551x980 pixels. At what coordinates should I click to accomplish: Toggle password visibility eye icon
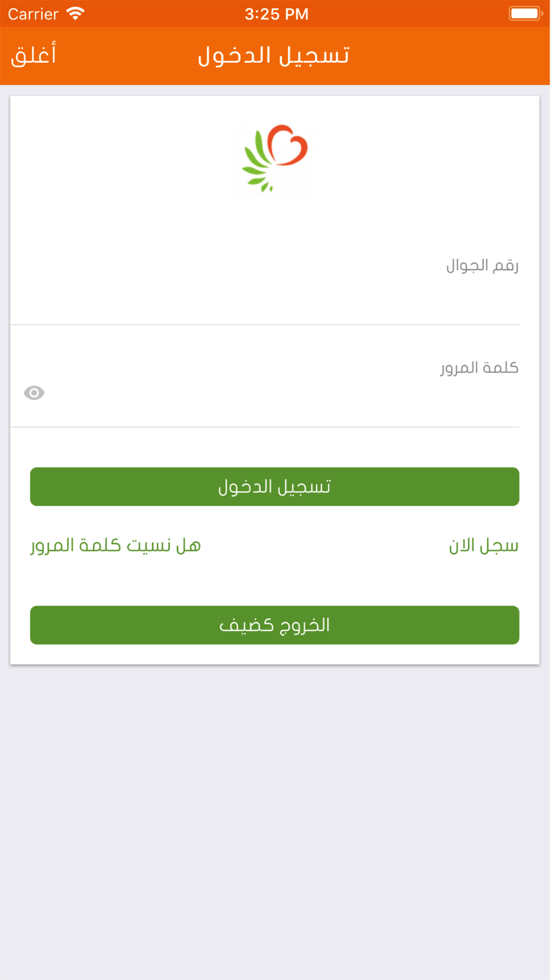(34, 393)
